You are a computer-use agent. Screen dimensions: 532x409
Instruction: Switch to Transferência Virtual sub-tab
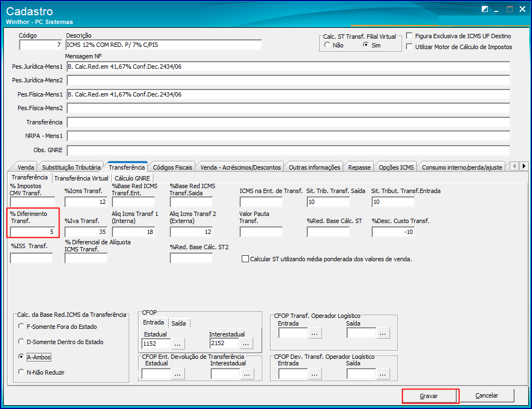click(x=81, y=178)
